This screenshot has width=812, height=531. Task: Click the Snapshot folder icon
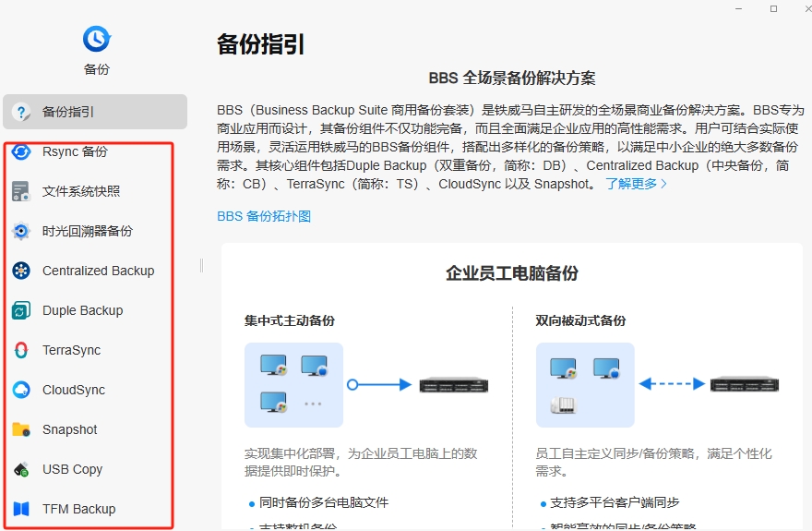[x=21, y=429]
